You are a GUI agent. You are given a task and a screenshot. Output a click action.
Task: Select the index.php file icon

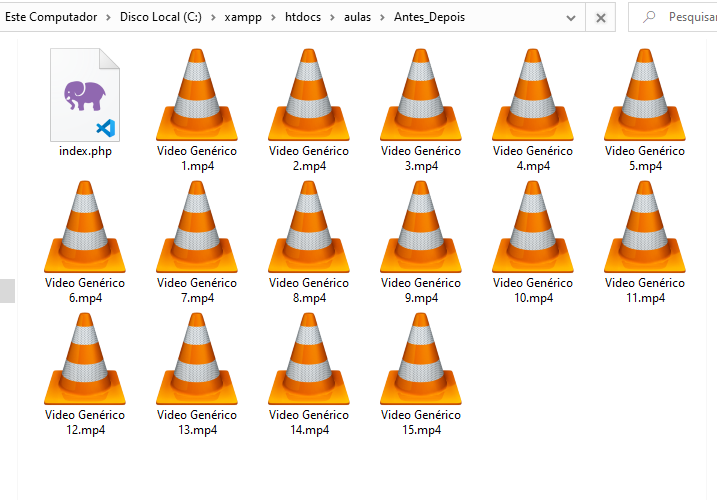point(85,95)
